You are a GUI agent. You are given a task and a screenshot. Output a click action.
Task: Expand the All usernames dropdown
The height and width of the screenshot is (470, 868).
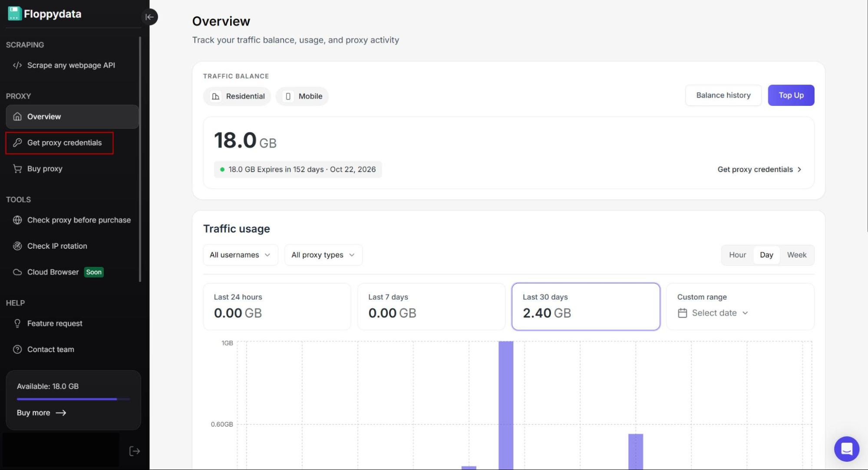pyautogui.click(x=241, y=255)
